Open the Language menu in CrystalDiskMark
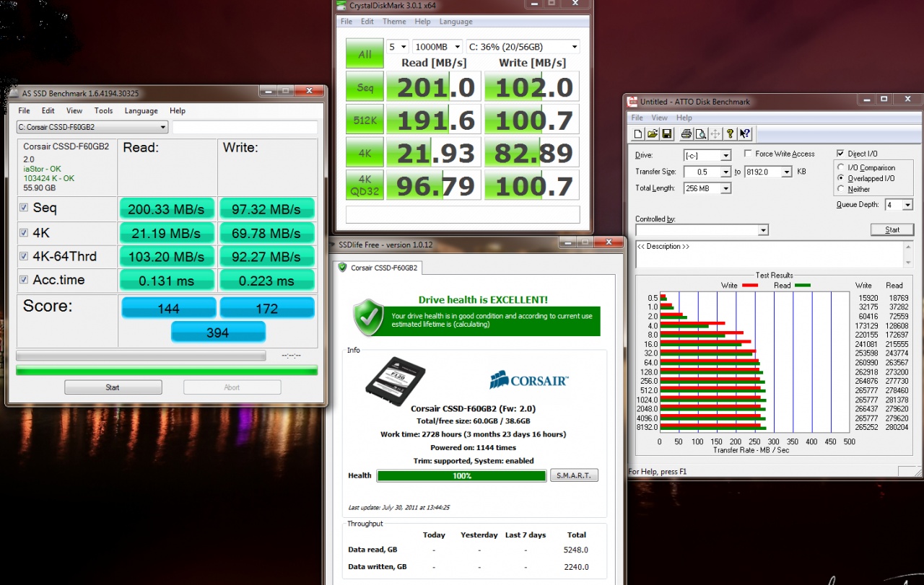The height and width of the screenshot is (585, 924). click(456, 22)
